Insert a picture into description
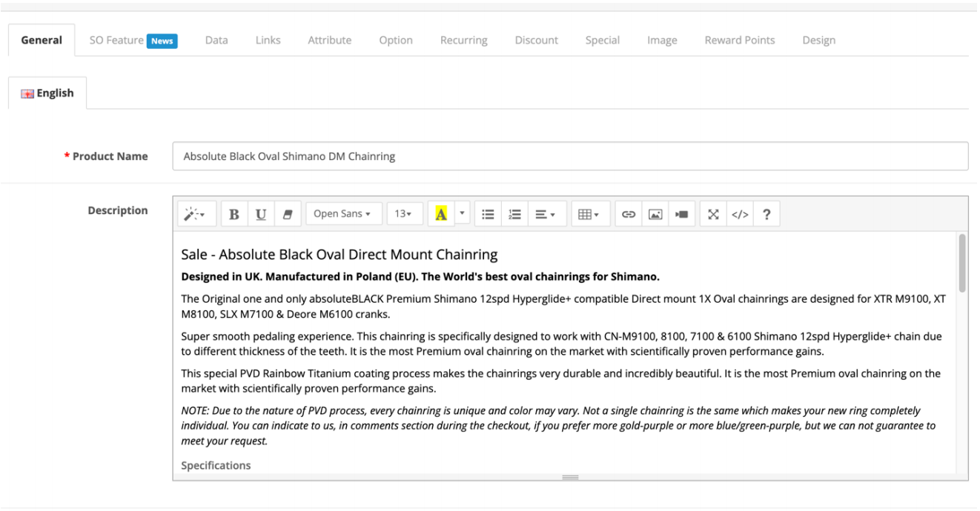The image size is (980, 511). (655, 214)
